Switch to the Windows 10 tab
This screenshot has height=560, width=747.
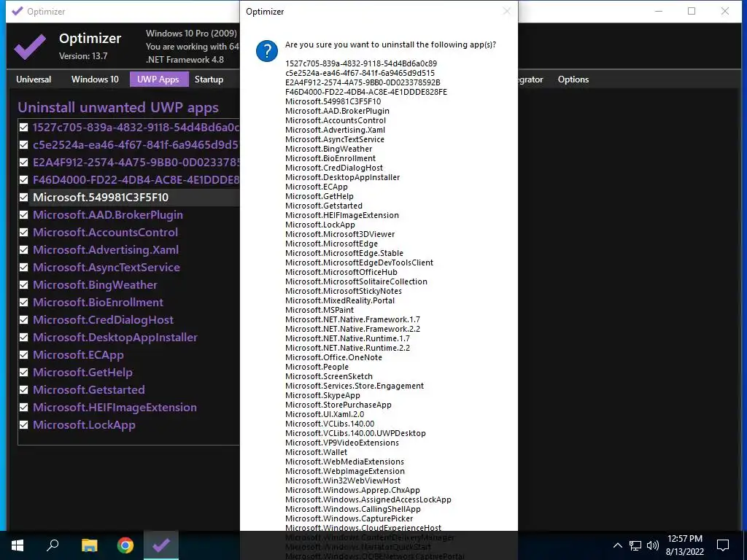95,79
